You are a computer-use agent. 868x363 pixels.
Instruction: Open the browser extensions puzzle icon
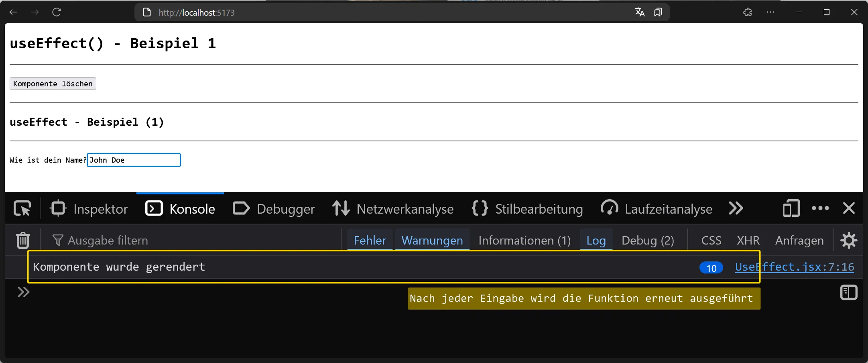click(748, 12)
